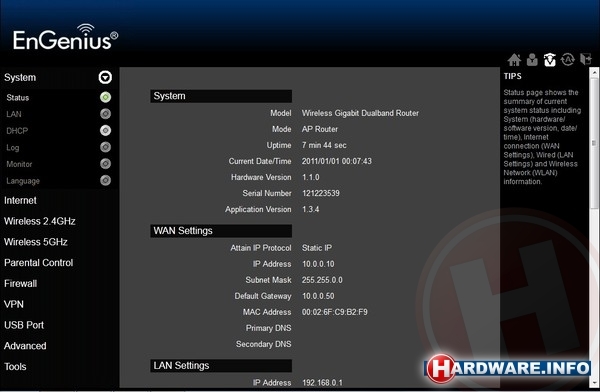Open the Tools section

click(x=15, y=367)
